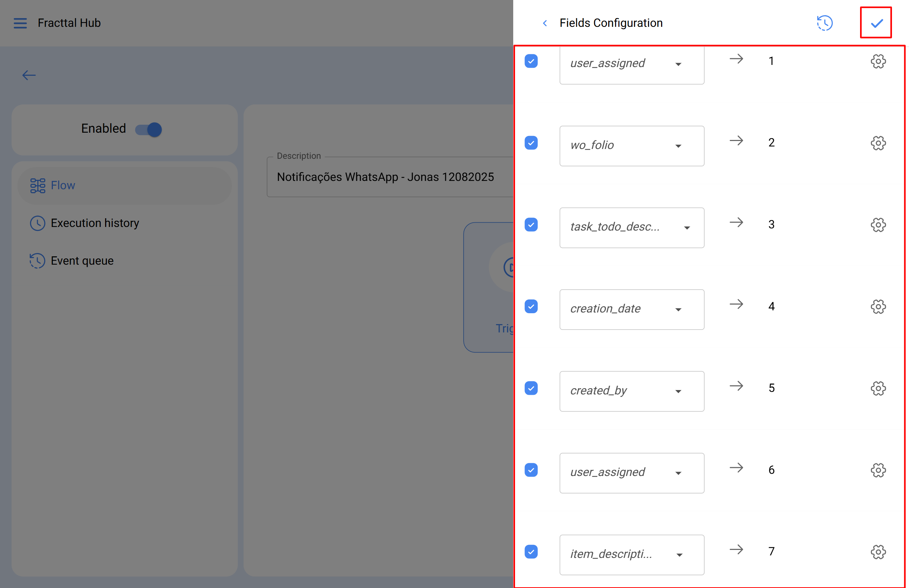Open Execution history in the sidebar
The height and width of the screenshot is (588, 909).
point(95,223)
